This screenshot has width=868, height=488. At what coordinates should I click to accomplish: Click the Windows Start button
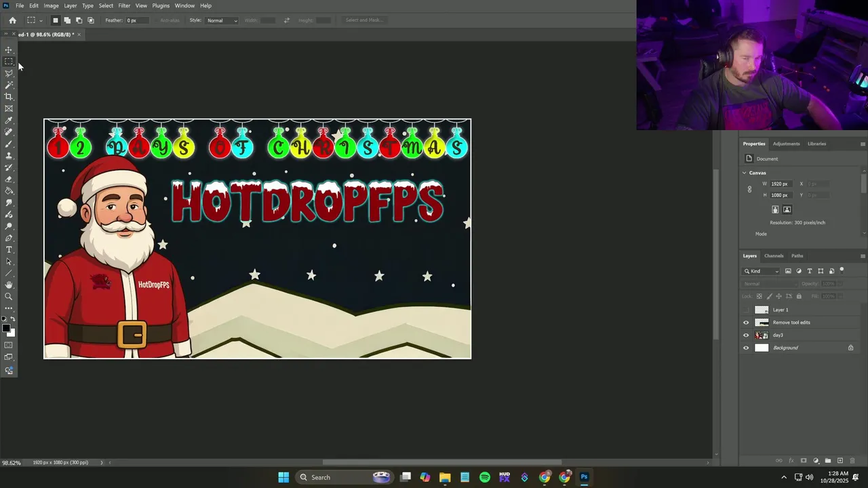click(x=283, y=477)
